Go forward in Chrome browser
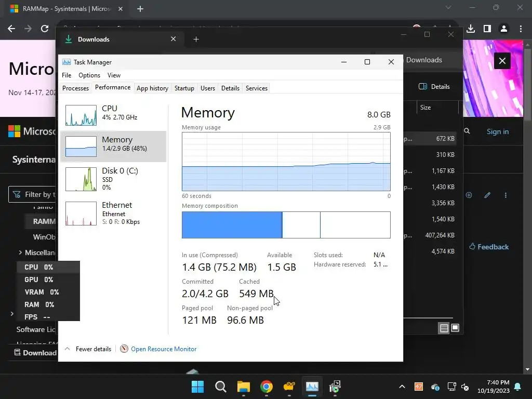The height and width of the screenshot is (399, 532). pyautogui.click(x=28, y=29)
